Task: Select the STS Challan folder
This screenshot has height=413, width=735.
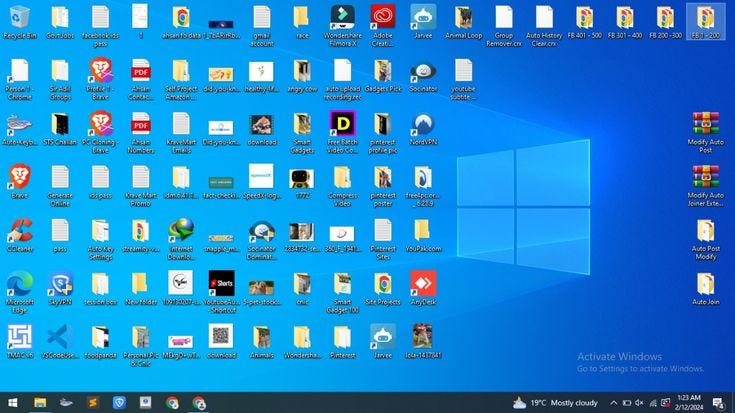Action: click(x=60, y=128)
